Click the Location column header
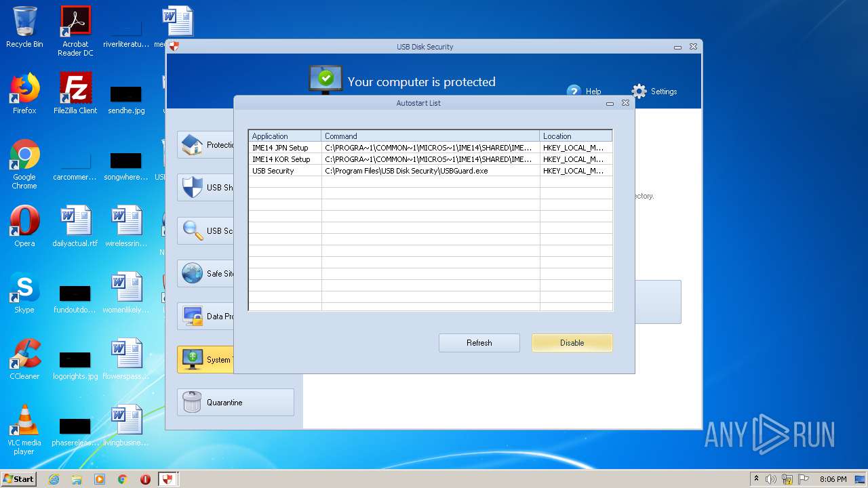 click(x=576, y=136)
